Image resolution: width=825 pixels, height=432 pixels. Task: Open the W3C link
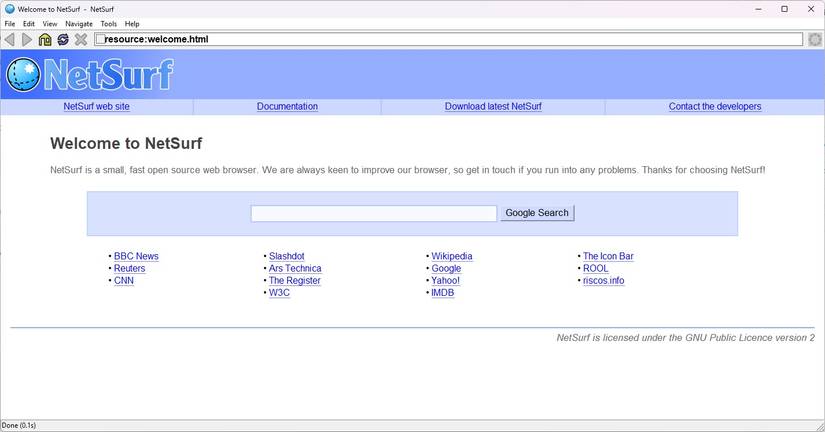pos(279,293)
